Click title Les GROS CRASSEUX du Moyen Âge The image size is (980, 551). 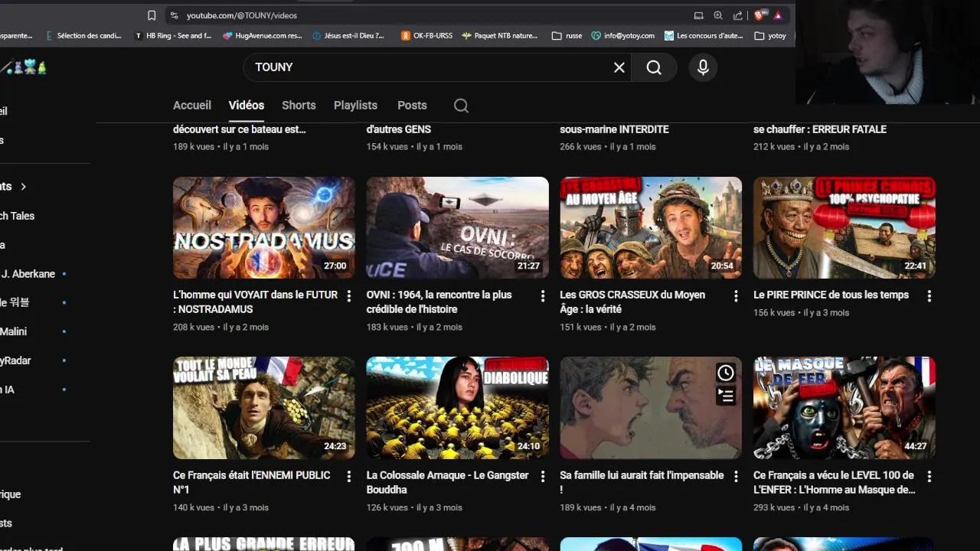[x=632, y=302]
